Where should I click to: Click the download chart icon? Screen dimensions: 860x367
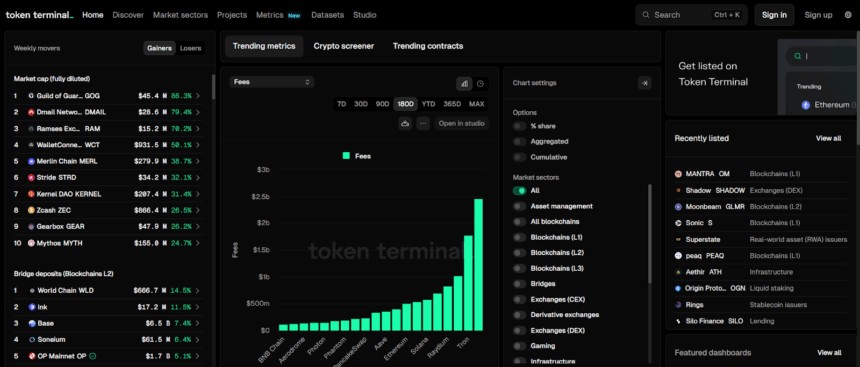click(405, 123)
